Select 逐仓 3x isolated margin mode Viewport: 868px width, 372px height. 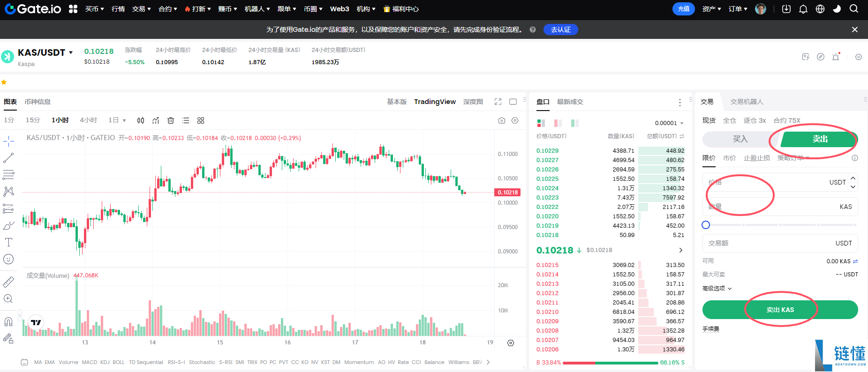point(755,120)
